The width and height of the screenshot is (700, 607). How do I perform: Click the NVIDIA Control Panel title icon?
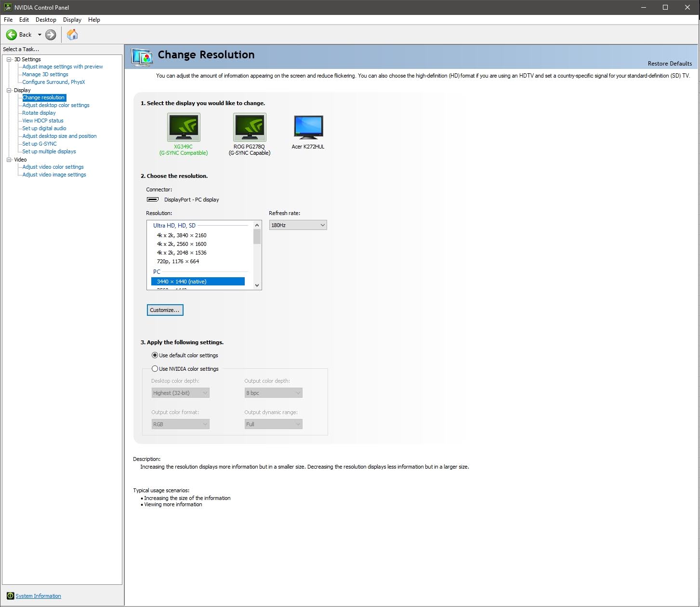8,7
